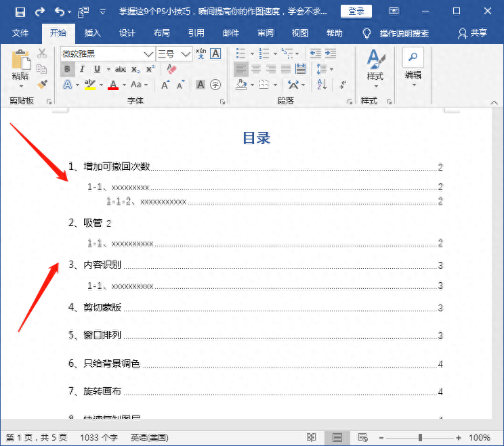Image resolution: width=504 pixels, height=446 pixels.
Task: Toggle strikethrough text formatting
Action: tap(121, 69)
